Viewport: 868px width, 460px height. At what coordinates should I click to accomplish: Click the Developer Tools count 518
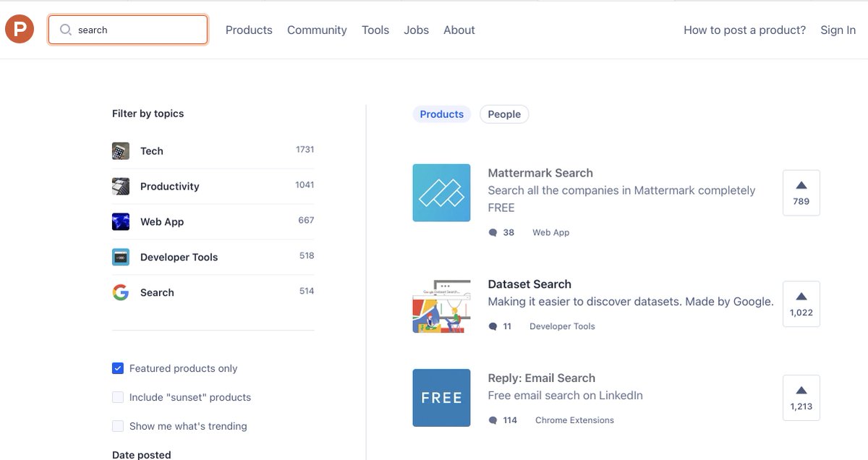tap(307, 256)
